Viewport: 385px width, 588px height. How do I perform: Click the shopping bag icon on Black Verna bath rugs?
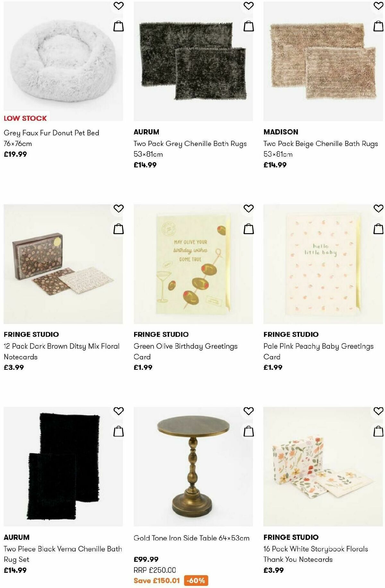pyautogui.click(x=118, y=430)
